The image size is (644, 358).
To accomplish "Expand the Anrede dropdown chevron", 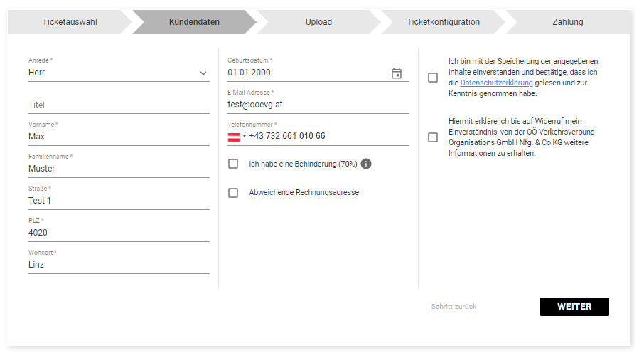I will (x=203, y=73).
